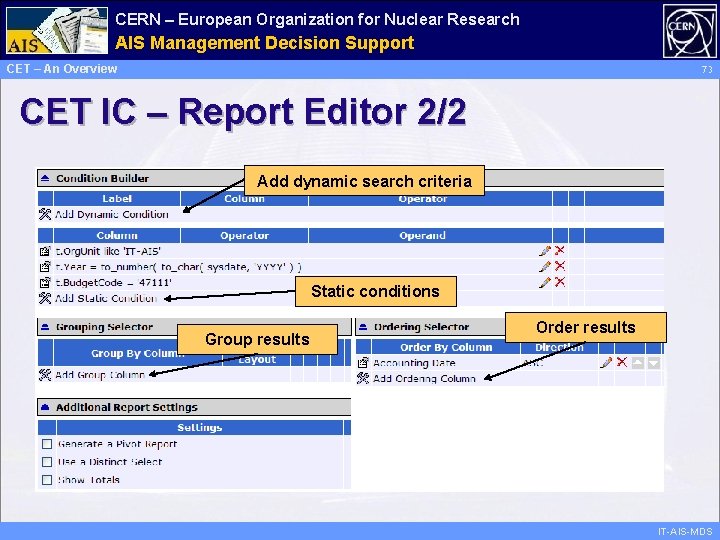Click the Generate a Pivot Report label
Viewport: 720px width, 540px height.
tap(117, 444)
